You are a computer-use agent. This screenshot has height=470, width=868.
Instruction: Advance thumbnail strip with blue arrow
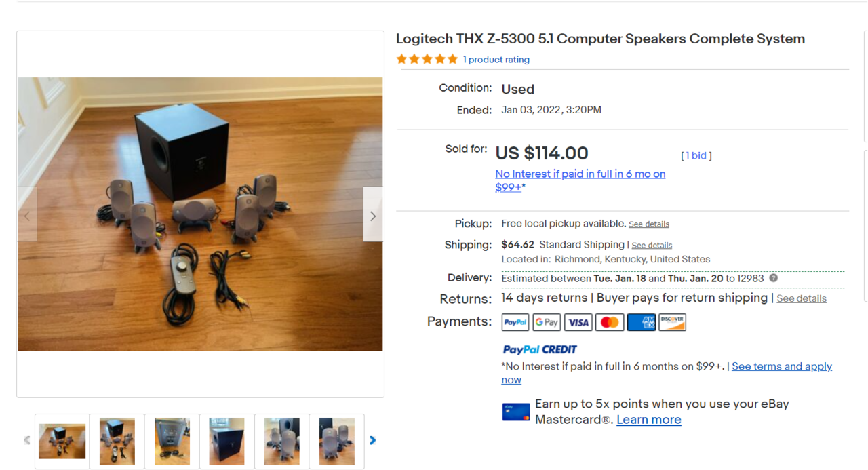coord(372,440)
